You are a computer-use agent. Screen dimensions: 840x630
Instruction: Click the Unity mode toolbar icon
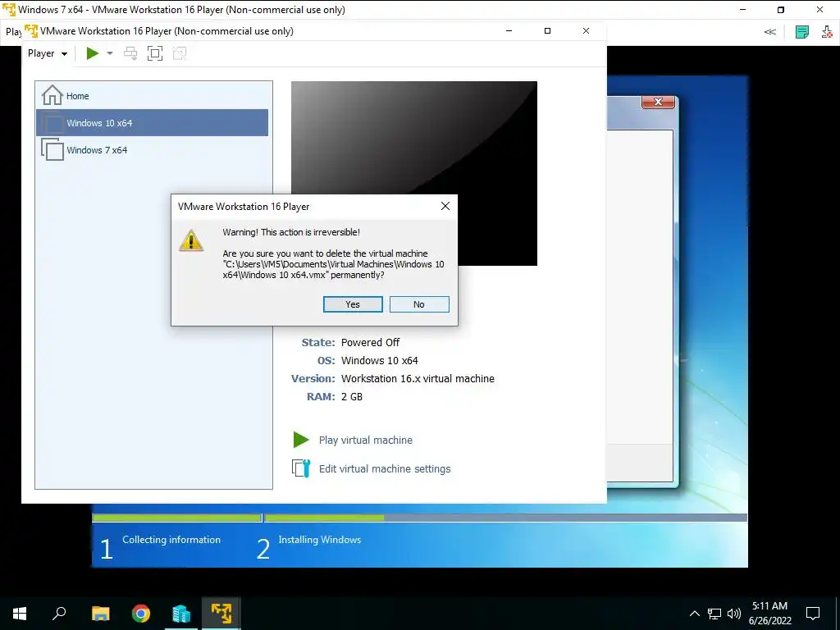pyautogui.click(x=180, y=53)
